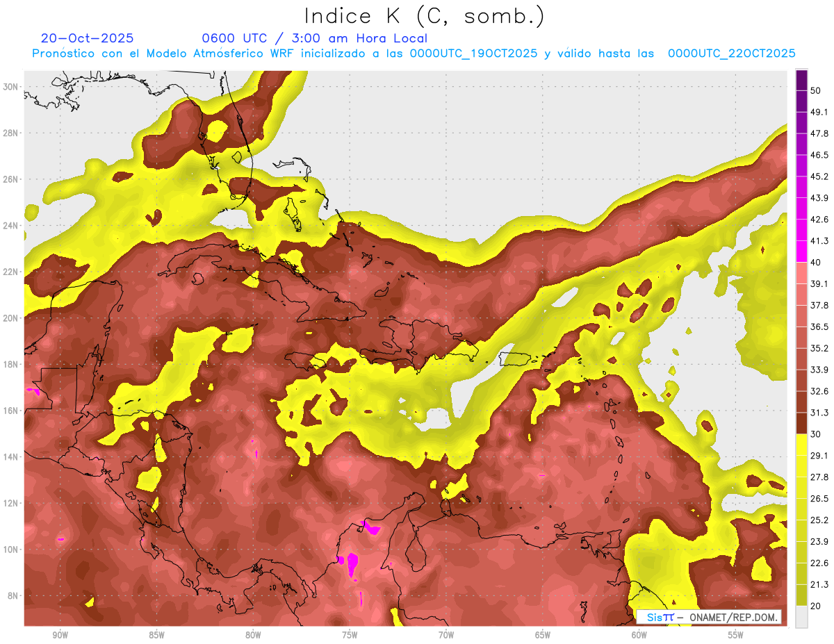The height and width of the screenshot is (644, 834).
Task: Click the color bar value "29.1"
Action: click(x=819, y=455)
